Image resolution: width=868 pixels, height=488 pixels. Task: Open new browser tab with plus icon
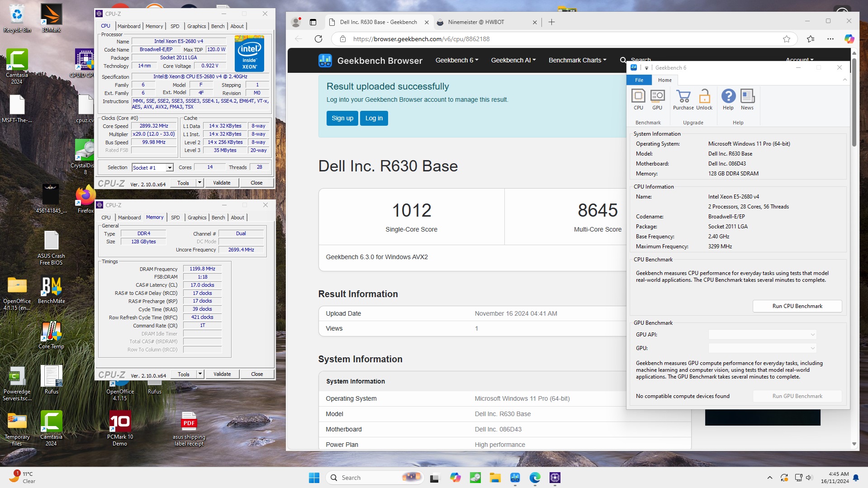tap(551, 22)
